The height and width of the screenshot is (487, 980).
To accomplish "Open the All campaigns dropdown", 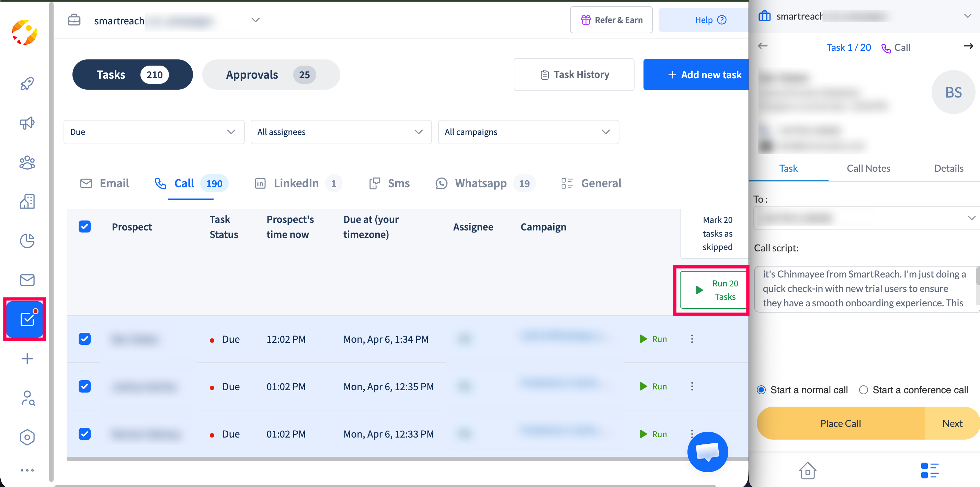I will click(528, 132).
